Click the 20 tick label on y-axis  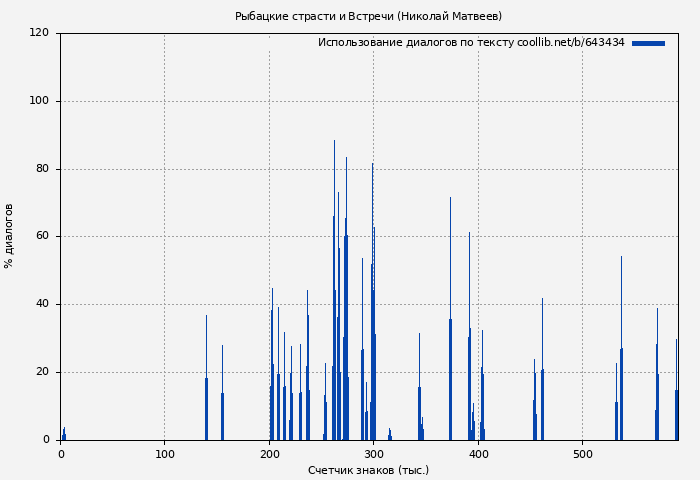(42, 372)
